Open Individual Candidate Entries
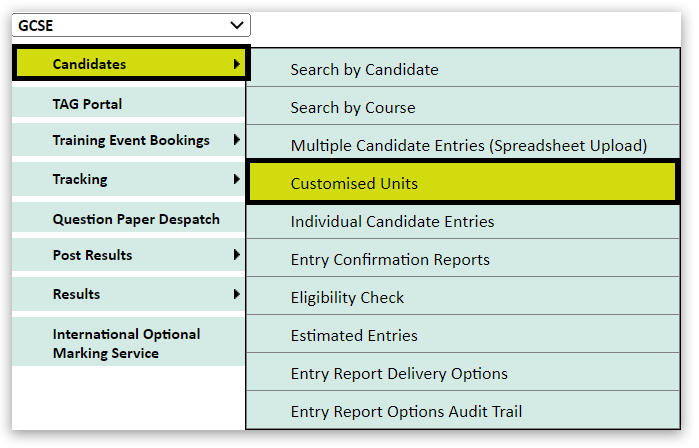Viewport: 699px width, 448px height. click(392, 222)
